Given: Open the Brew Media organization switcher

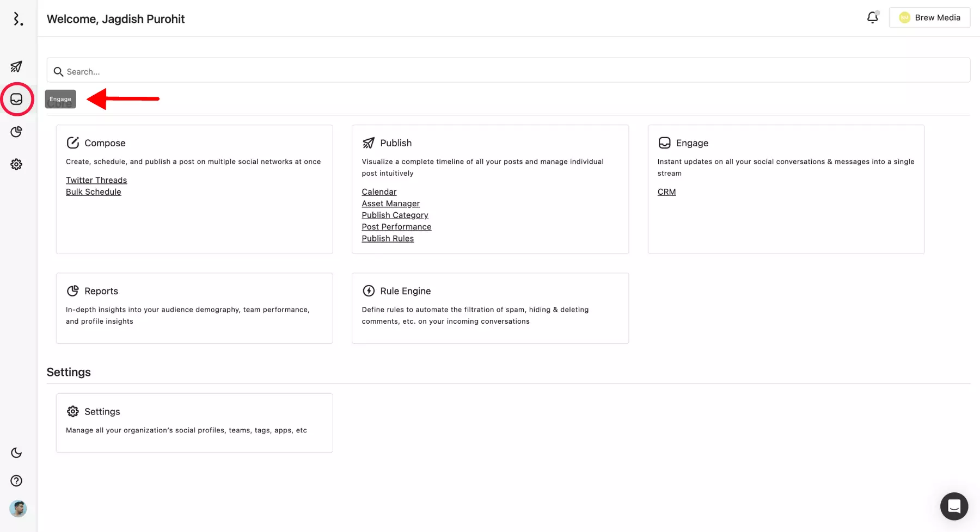Looking at the screenshot, I should [x=929, y=17].
